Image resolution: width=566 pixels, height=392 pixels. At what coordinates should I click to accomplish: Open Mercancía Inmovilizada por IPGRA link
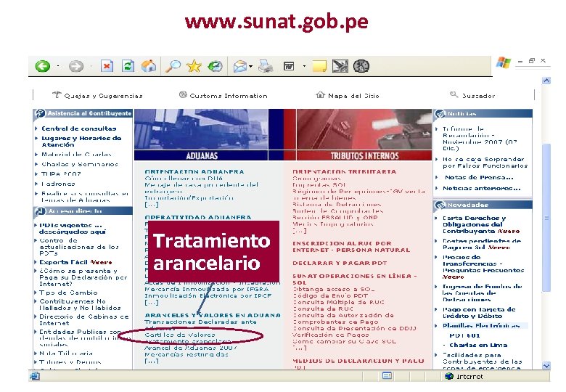tap(207, 289)
